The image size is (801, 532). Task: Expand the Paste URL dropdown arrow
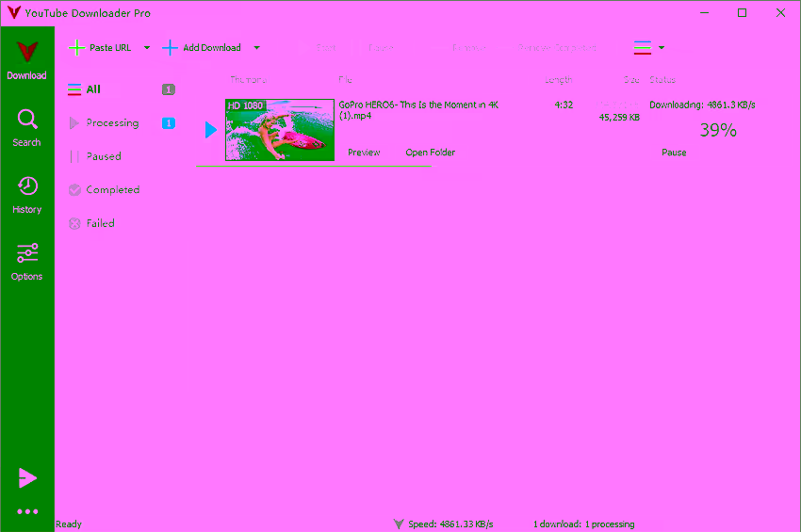tap(147, 47)
